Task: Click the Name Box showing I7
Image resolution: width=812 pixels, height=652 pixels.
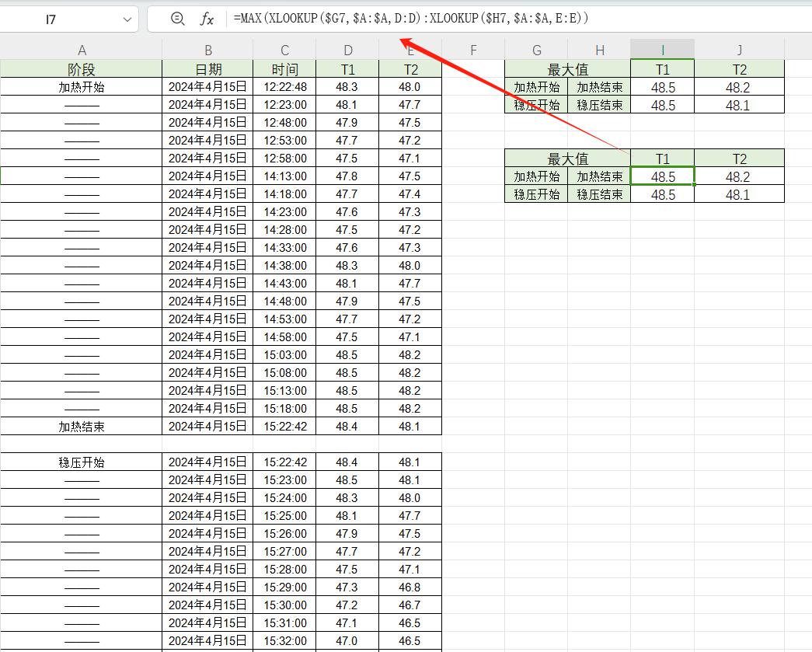Action: coord(51,19)
